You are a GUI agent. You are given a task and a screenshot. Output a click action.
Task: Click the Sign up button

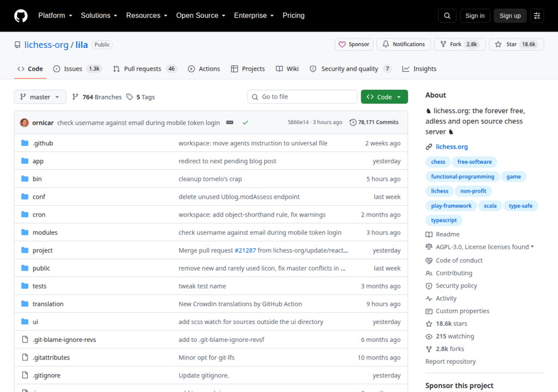(x=510, y=16)
